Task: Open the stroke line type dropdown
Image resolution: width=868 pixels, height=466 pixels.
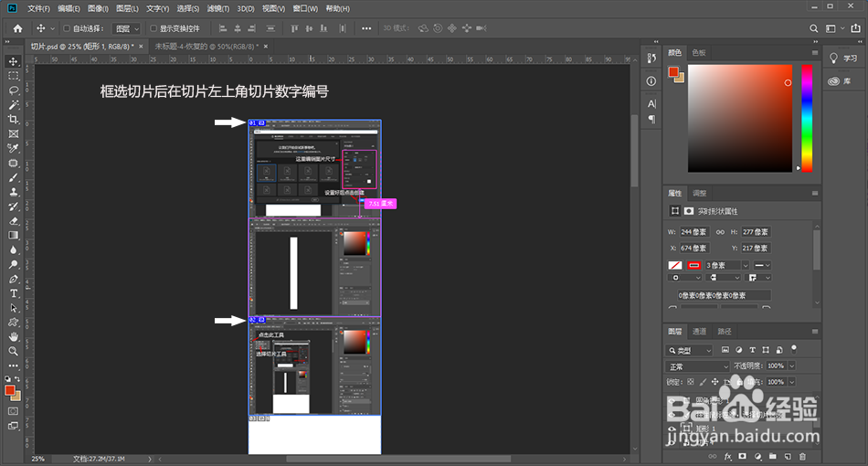Action: [762, 265]
